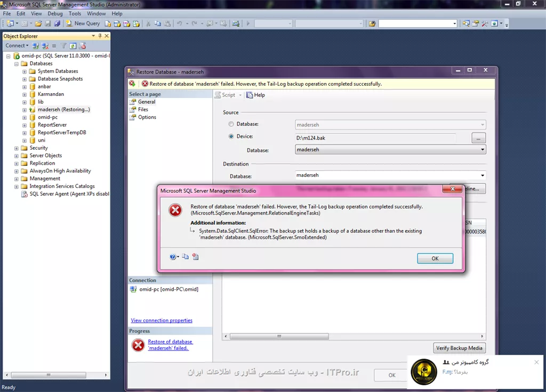Screen dimensions: 546x392
Task: Collapse the omid-pc server node
Action: point(9,56)
